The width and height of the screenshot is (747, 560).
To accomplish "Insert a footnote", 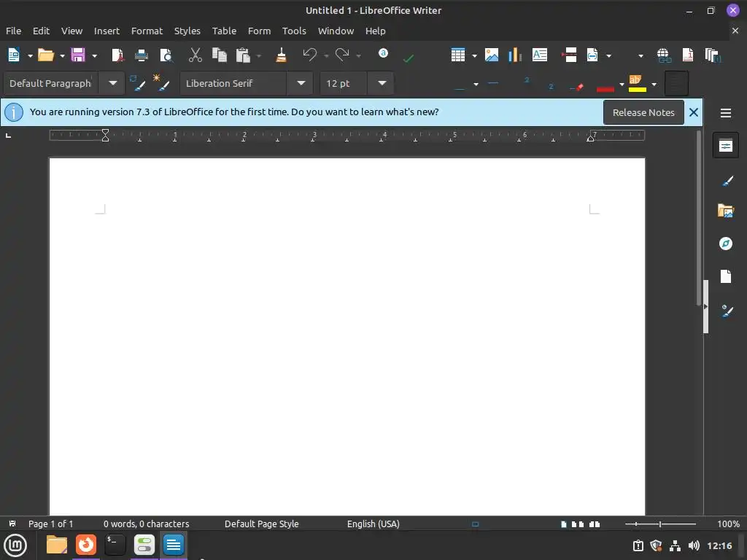I will 687,55.
